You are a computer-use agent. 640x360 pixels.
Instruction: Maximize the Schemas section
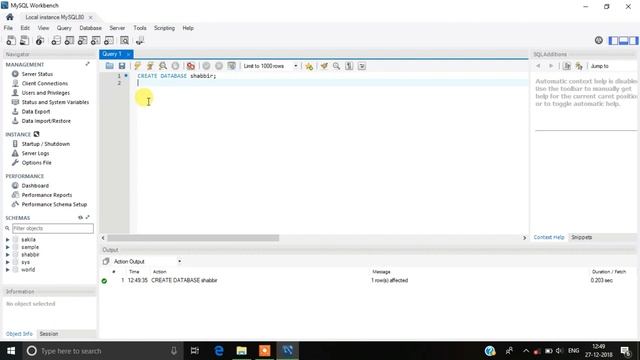point(88,217)
